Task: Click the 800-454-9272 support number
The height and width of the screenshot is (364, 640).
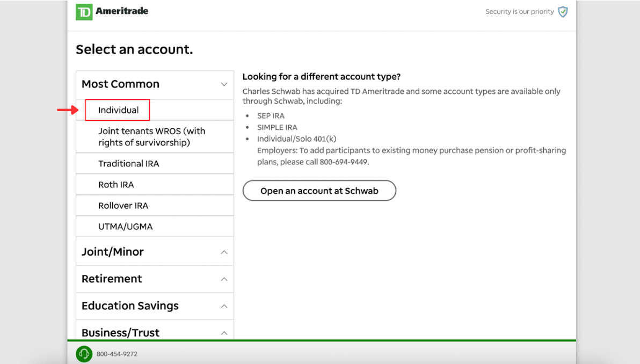Action: 117,354
